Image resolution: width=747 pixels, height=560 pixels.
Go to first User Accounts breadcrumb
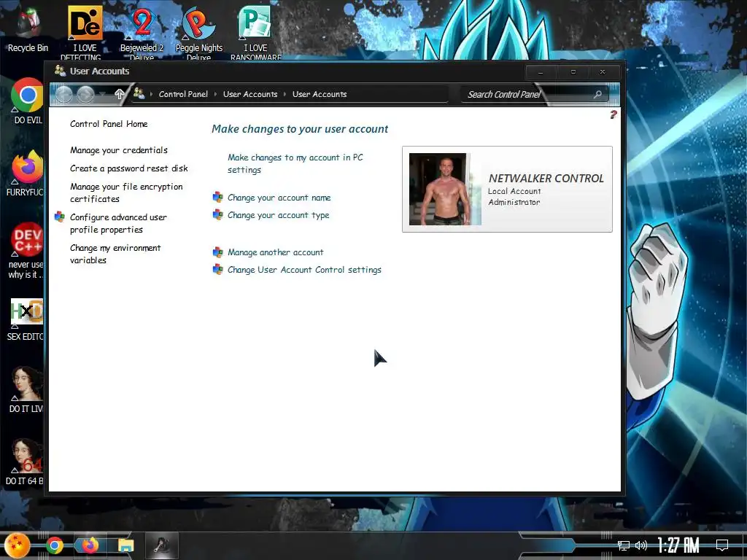[250, 94]
